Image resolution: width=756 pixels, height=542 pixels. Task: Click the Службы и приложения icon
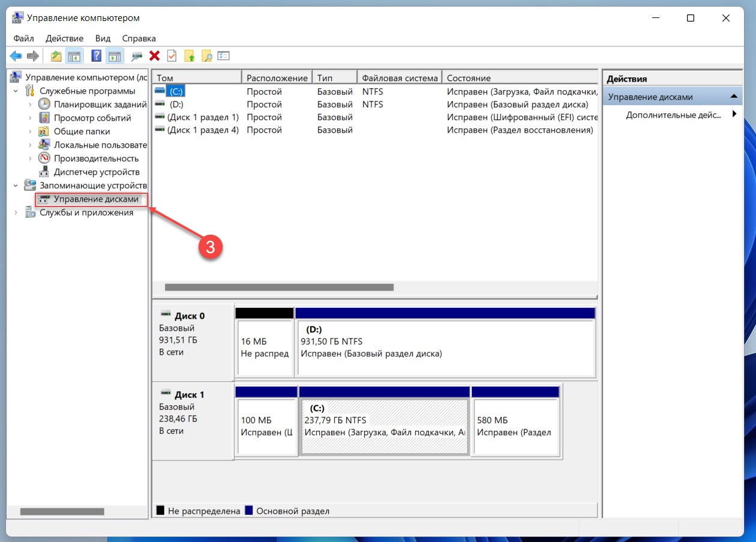click(30, 212)
